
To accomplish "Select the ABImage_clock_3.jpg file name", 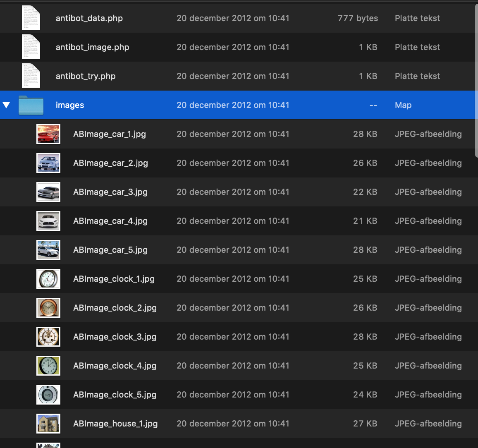I will pos(115,337).
